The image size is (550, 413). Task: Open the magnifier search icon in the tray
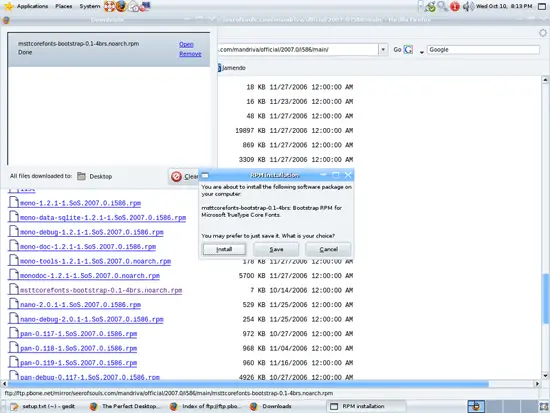pyautogui.click(x=443, y=6)
